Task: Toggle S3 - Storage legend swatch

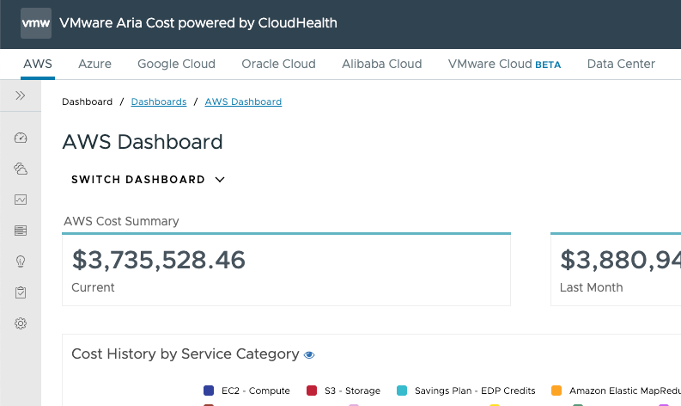Action: pos(311,390)
